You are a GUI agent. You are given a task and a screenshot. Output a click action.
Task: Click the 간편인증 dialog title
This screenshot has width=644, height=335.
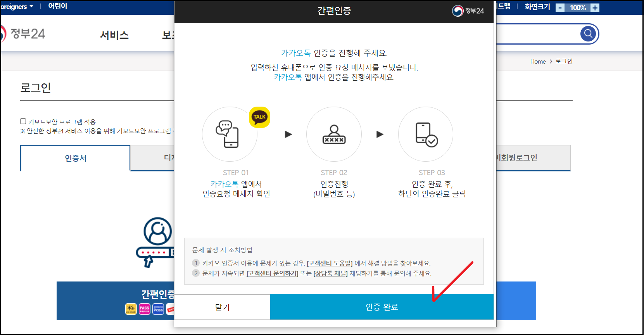coord(334,11)
